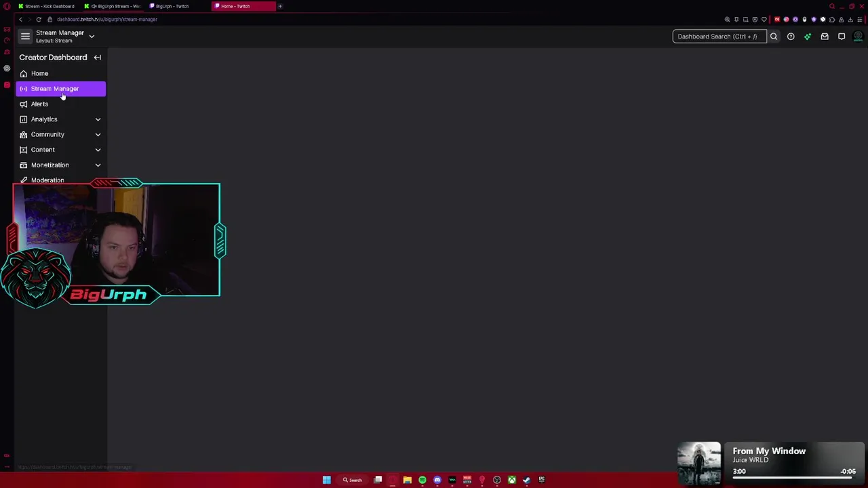Open Task View on the taskbar
Screen dimensions: 868x488
click(x=378, y=480)
